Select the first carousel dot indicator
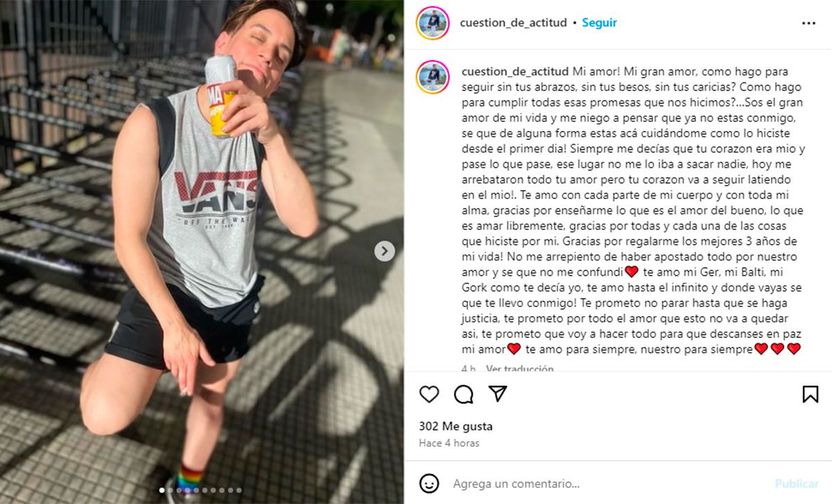The image size is (832, 504). pos(162,490)
